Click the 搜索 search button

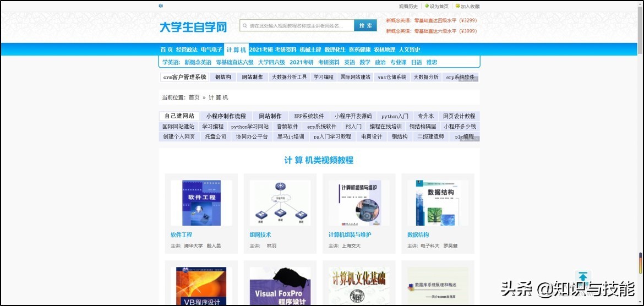(x=365, y=25)
